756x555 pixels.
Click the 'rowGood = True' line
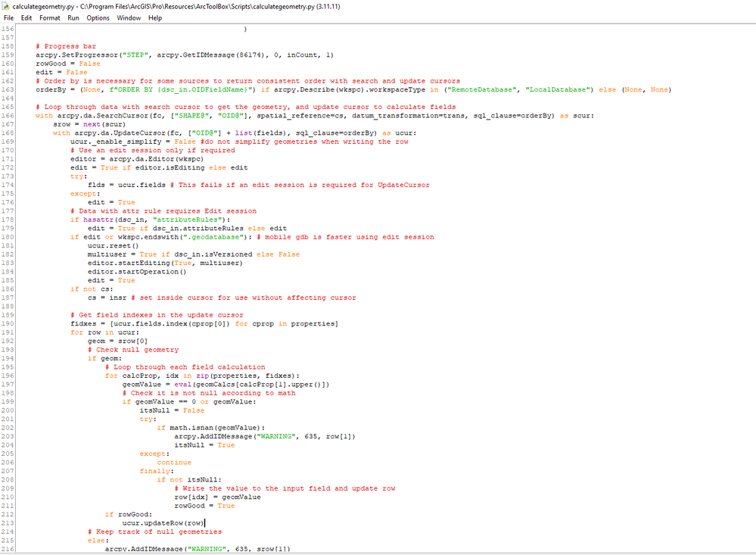204,507
